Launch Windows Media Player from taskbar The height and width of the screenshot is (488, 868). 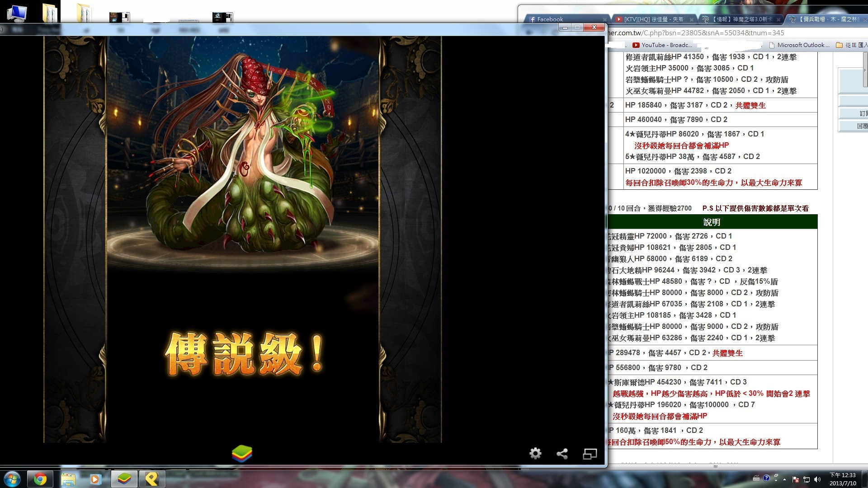pyautogui.click(x=95, y=479)
